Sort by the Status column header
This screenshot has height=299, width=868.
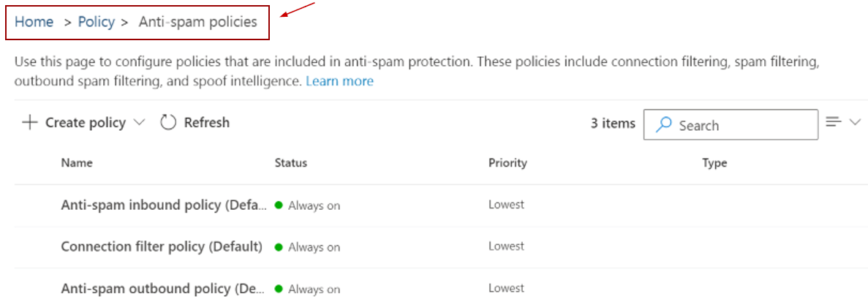coord(290,163)
